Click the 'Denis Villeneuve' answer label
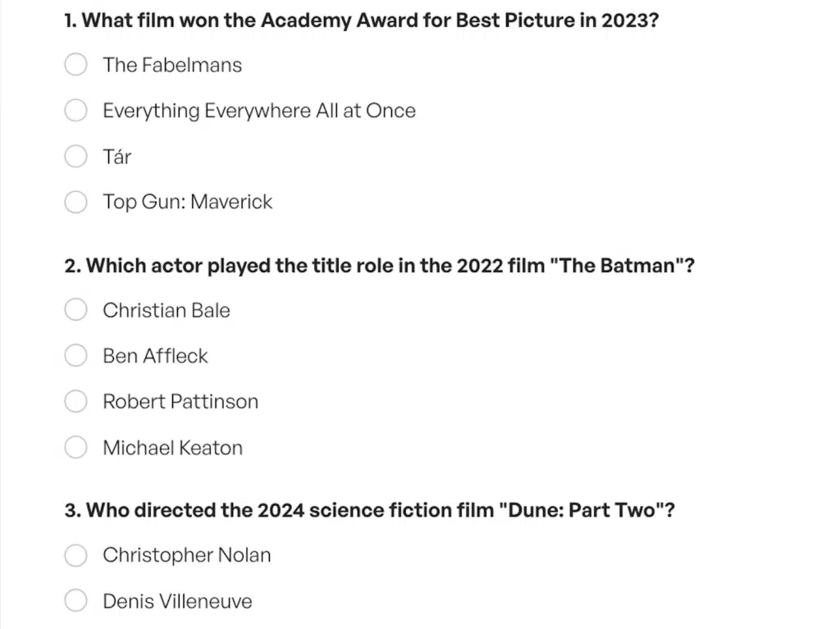 click(x=177, y=601)
